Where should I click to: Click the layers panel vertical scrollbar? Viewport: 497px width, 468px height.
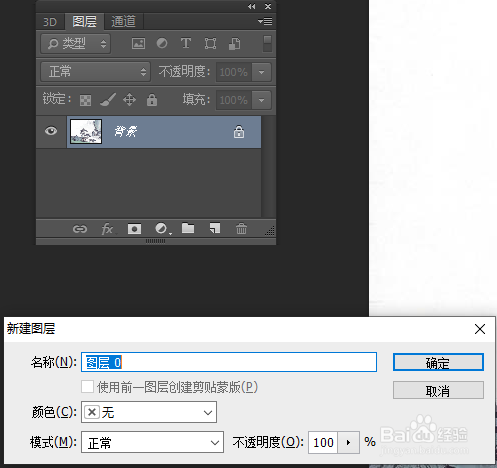268,167
